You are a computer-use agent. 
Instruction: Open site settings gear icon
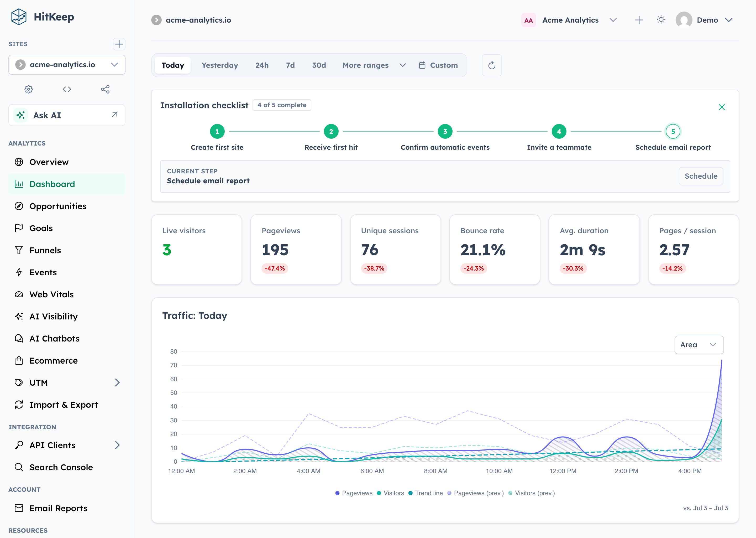29,89
